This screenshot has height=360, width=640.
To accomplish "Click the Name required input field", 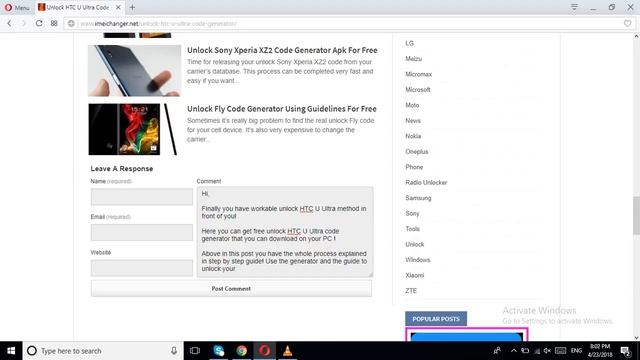I will [142, 197].
